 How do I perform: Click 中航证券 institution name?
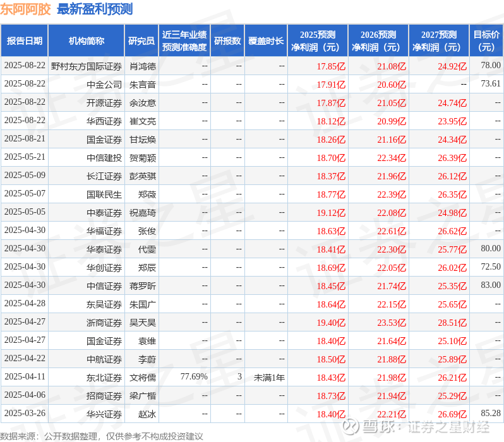(104, 360)
